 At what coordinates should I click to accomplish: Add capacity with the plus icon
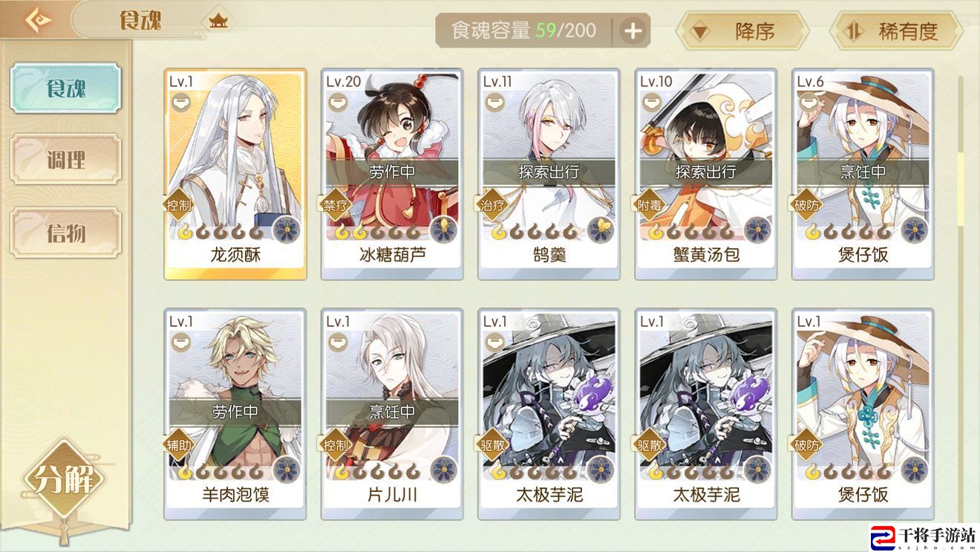633,31
